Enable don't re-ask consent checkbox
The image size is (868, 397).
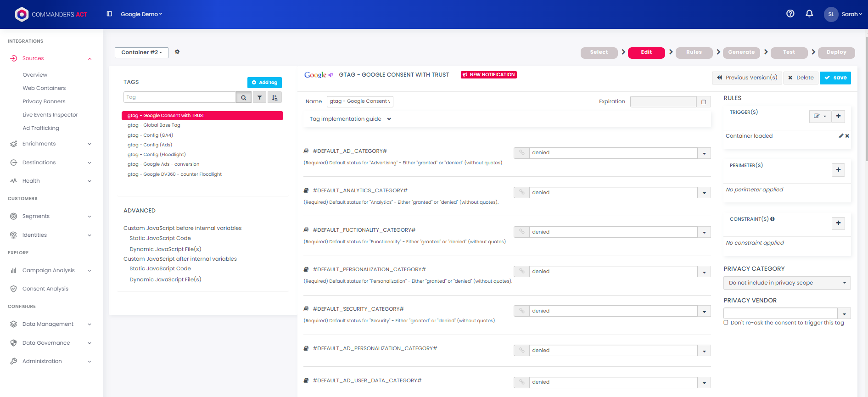pyautogui.click(x=726, y=323)
